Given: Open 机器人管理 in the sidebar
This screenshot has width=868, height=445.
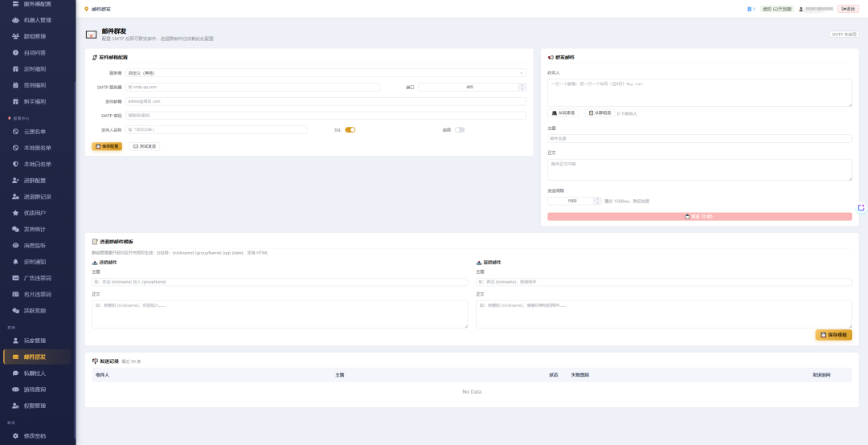Looking at the screenshot, I should point(38,20).
